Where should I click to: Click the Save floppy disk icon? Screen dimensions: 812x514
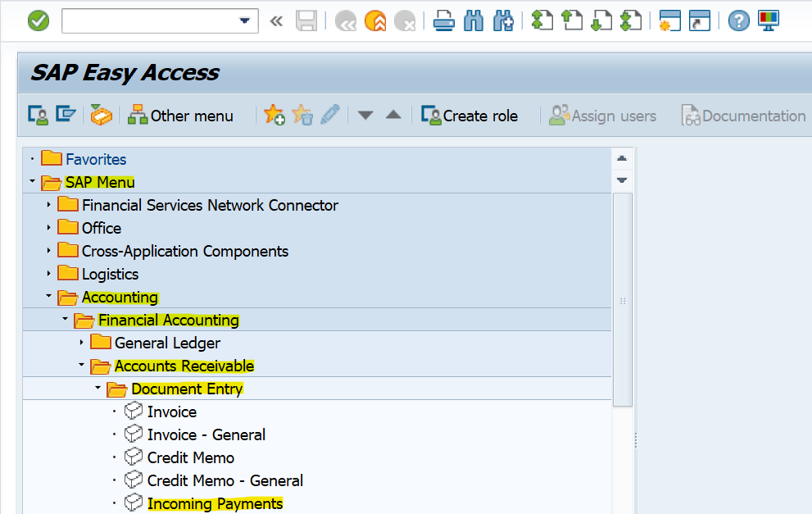[306, 21]
